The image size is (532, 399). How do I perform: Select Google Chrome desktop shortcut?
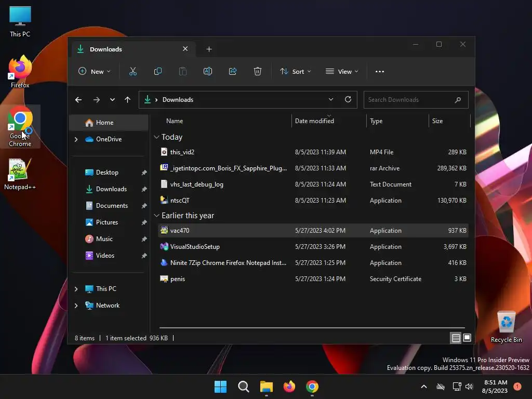[x=20, y=126]
